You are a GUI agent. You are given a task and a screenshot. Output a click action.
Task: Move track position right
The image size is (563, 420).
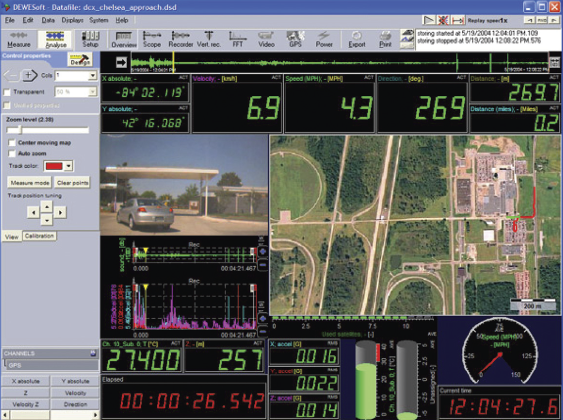(x=60, y=213)
